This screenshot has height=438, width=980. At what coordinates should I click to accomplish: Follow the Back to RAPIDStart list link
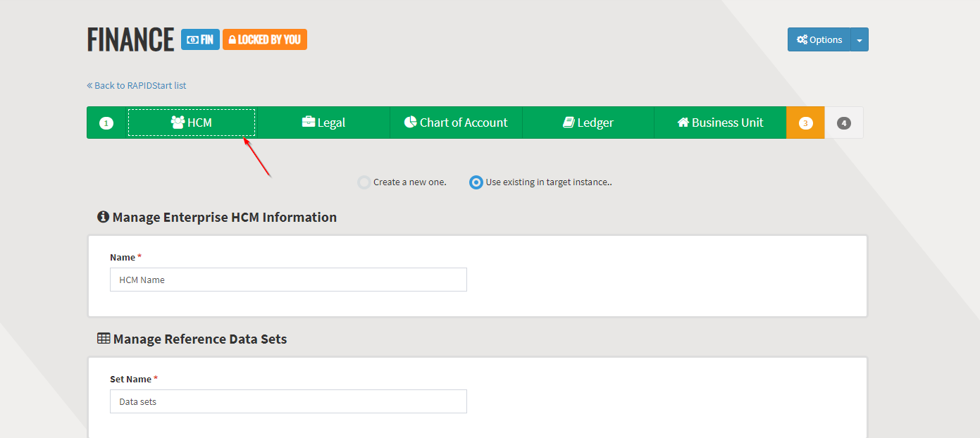click(x=137, y=86)
